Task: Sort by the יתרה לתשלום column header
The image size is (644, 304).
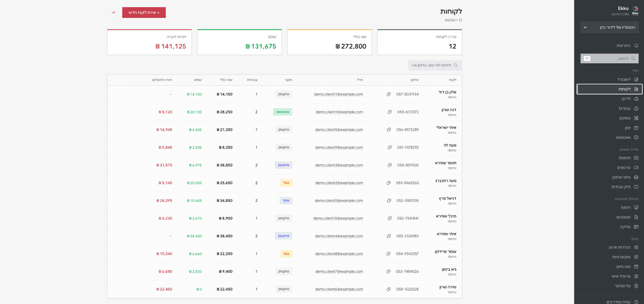Action: 162,80
